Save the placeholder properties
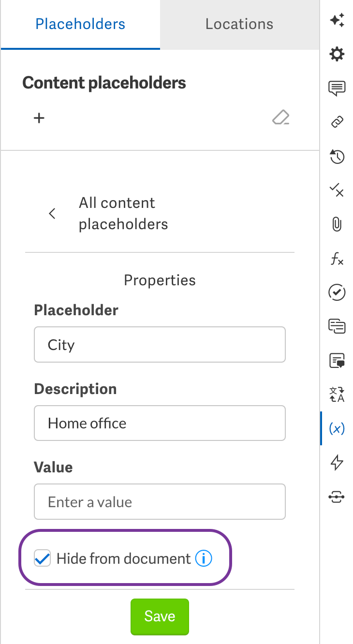Screen dimensions: 353x644 click(160, 616)
